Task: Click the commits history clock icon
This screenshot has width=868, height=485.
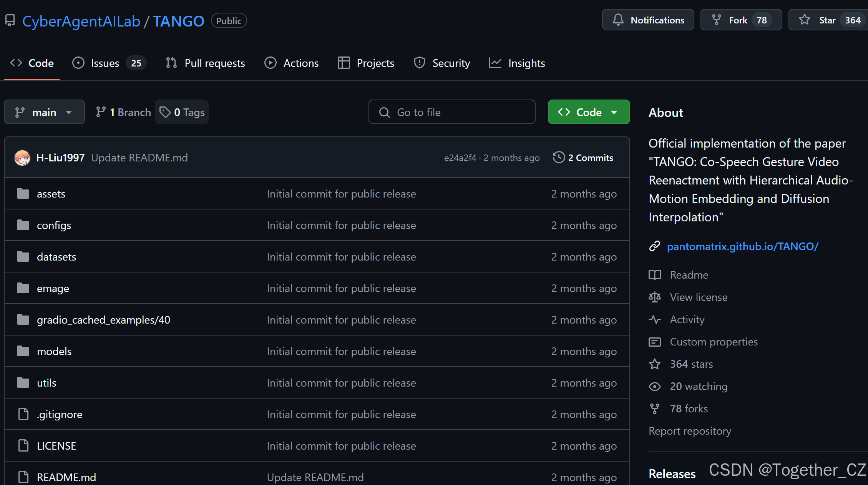Action: (559, 158)
